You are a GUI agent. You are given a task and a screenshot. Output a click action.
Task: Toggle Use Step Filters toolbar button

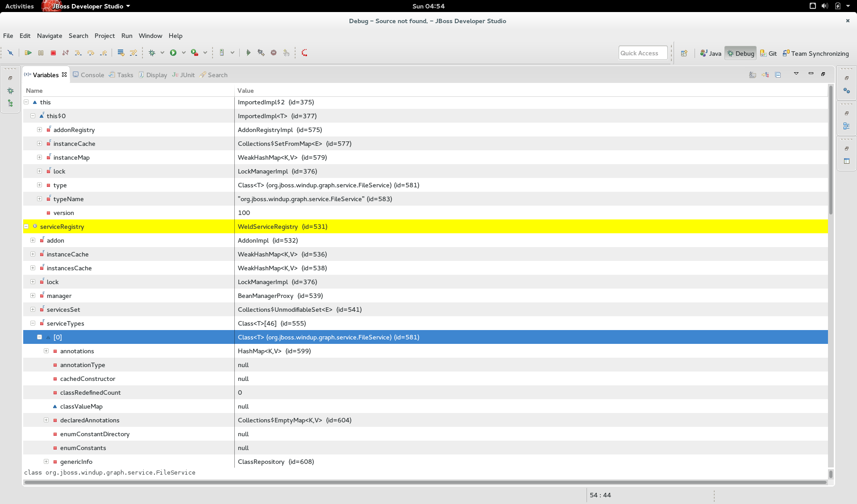click(133, 53)
